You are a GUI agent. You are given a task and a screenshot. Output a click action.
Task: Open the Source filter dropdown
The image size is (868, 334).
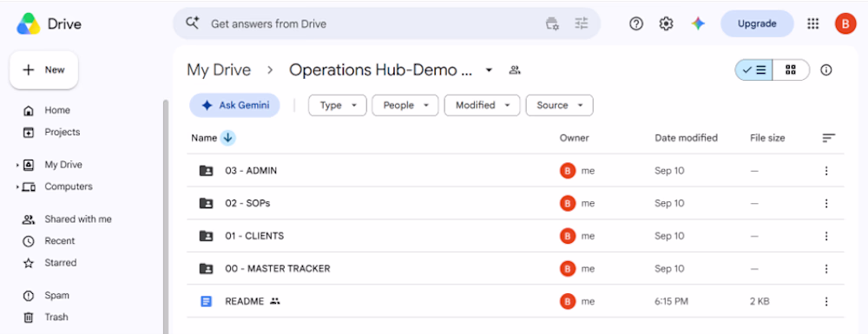pyautogui.click(x=560, y=105)
